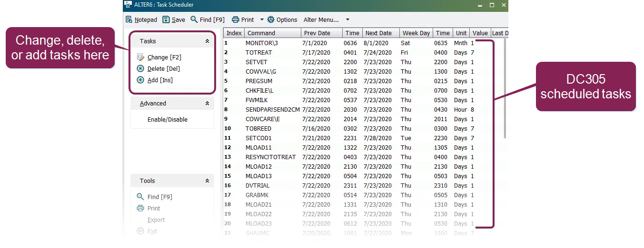644x248 pixels.
Task: Click the printer icon in Tools panel
Action: click(x=140, y=208)
